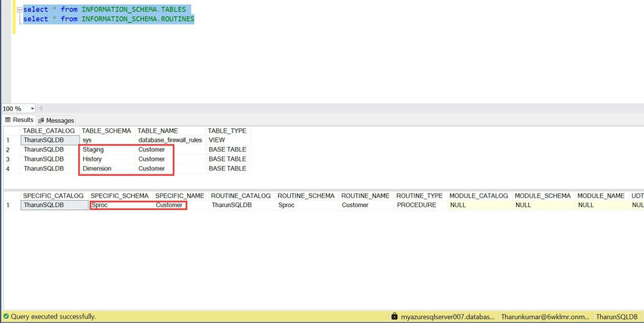Select the ROUTINE_NAME column header
644x323 pixels.
pos(366,196)
